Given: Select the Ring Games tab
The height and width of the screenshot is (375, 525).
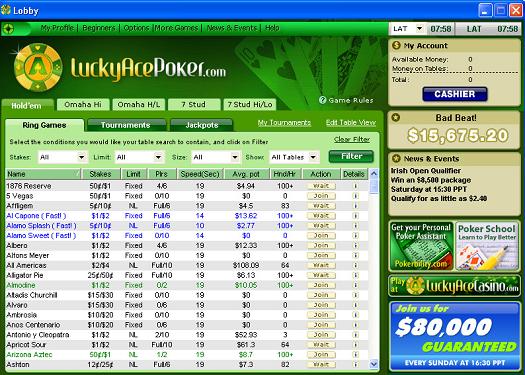Looking at the screenshot, I should tap(44, 125).
